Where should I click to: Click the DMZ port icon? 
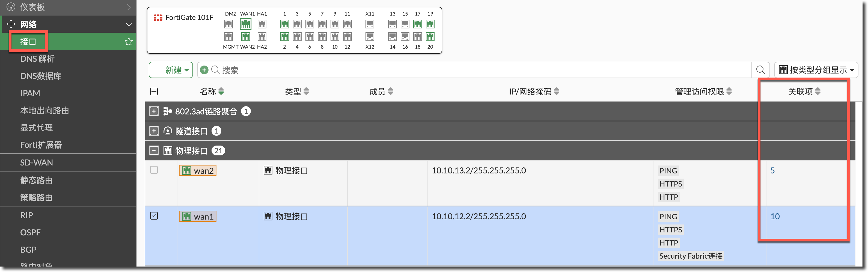[228, 24]
